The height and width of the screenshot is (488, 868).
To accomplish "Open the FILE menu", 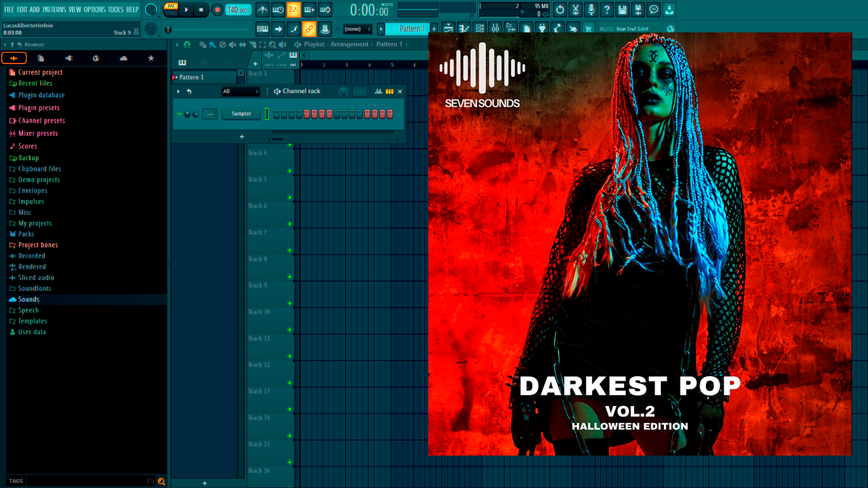I will click(9, 10).
